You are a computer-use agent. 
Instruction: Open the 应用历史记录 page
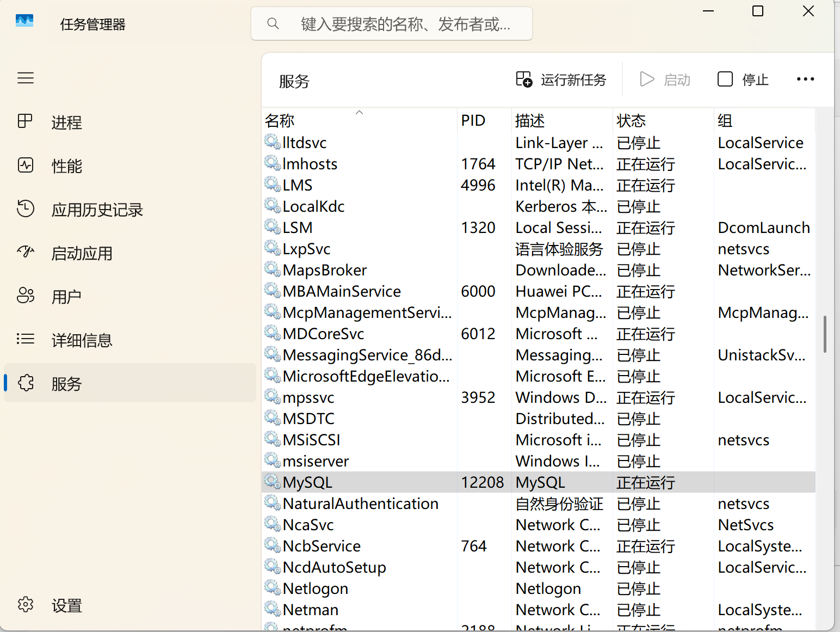coord(129,209)
